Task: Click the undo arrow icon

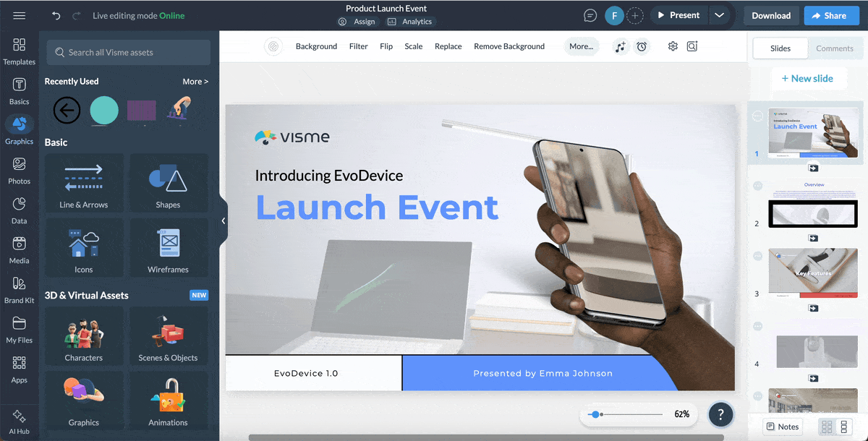Action: coord(56,15)
